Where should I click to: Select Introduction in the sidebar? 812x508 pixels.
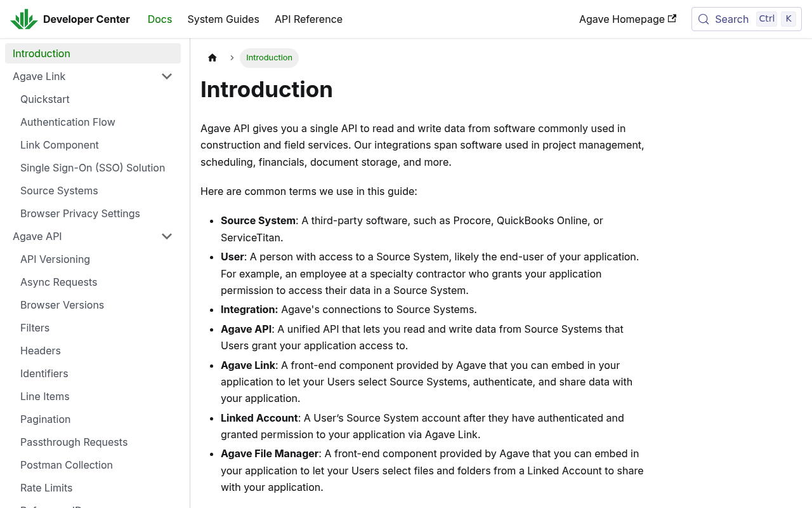pyautogui.click(x=93, y=53)
